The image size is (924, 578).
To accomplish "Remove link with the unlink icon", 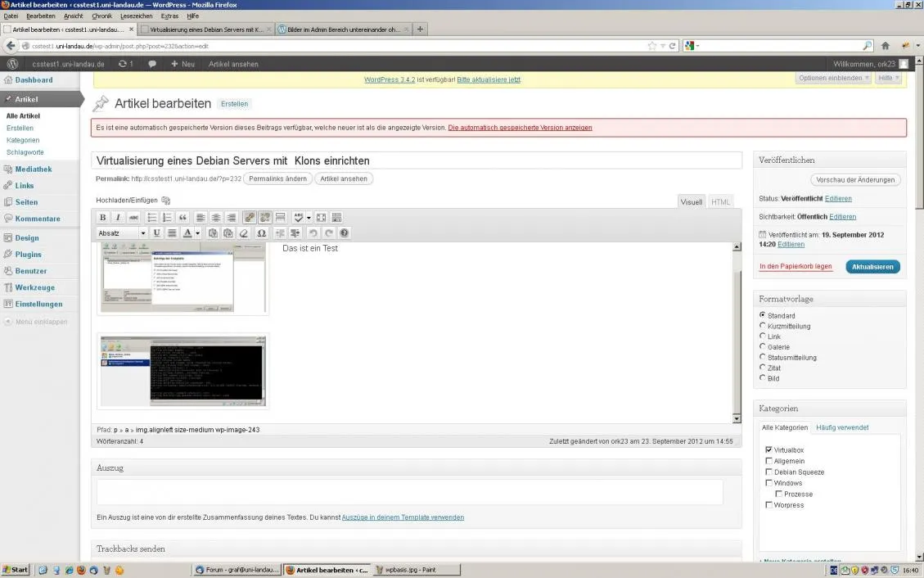I will [x=264, y=218].
